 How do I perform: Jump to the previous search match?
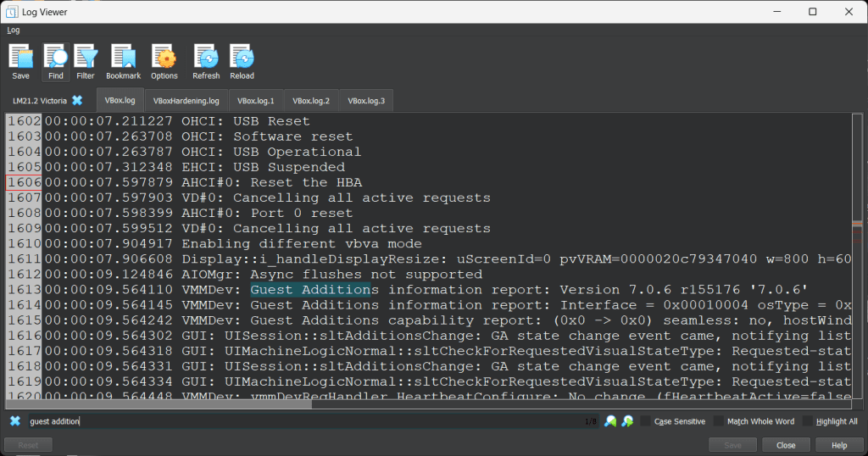[610, 421]
